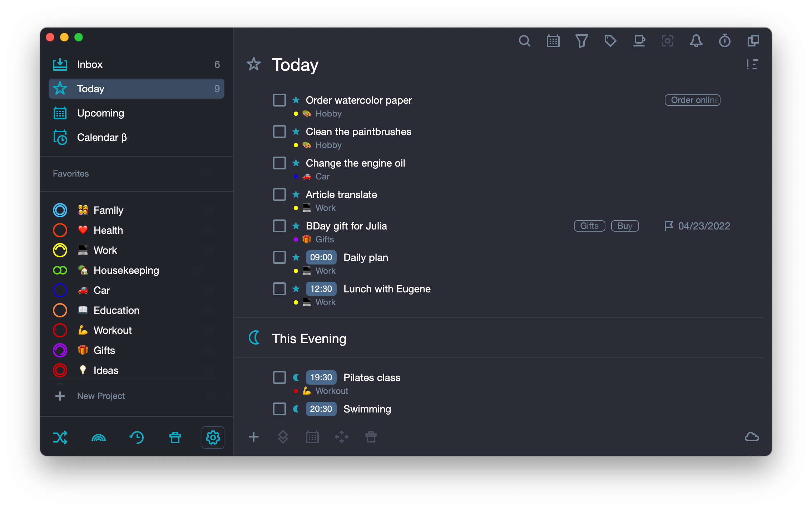Click the moon icon next to This Evening
This screenshot has height=509, width=812.
point(254,338)
